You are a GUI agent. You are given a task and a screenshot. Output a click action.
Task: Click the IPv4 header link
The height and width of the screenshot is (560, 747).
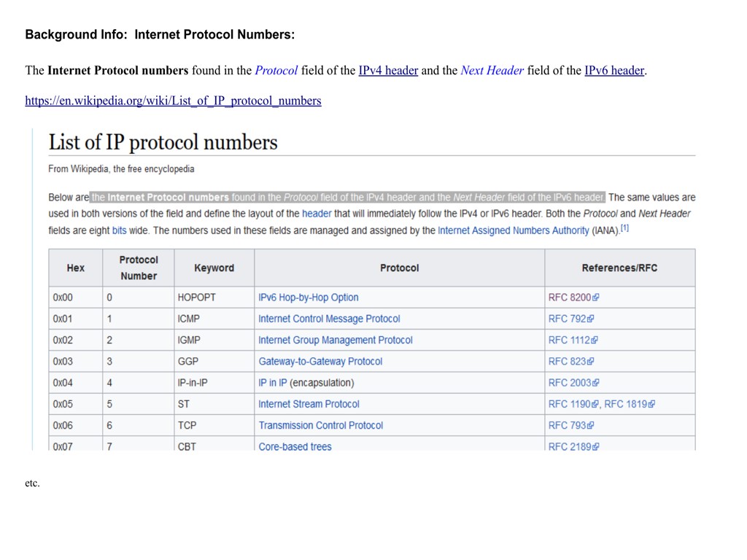pyautogui.click(x=388, y=71)
